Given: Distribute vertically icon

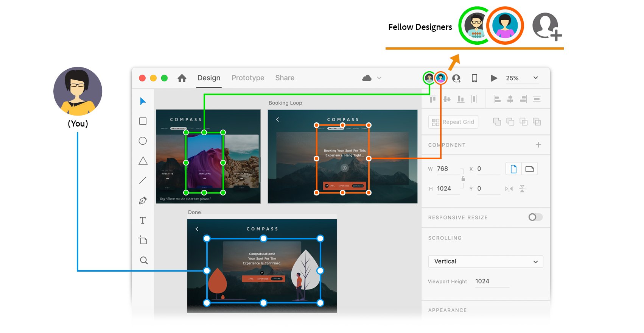Looking at the screenshot, I should (x=537, y=99).
